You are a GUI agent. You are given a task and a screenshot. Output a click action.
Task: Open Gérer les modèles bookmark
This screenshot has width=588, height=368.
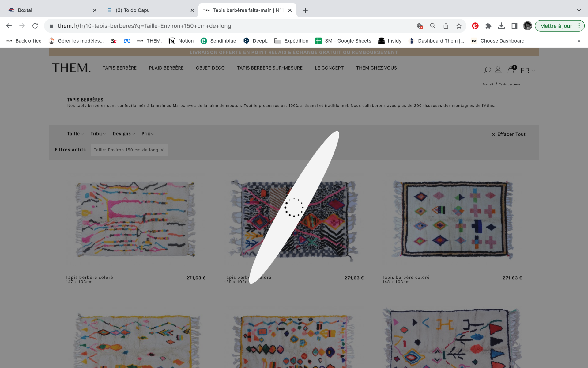pos(76,41)
